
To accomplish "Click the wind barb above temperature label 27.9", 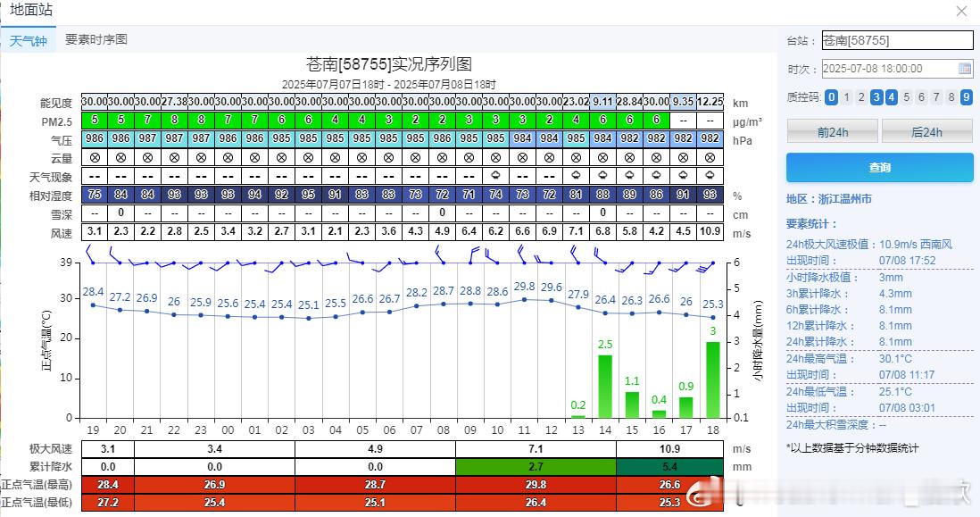I will [x=575, y=254].
